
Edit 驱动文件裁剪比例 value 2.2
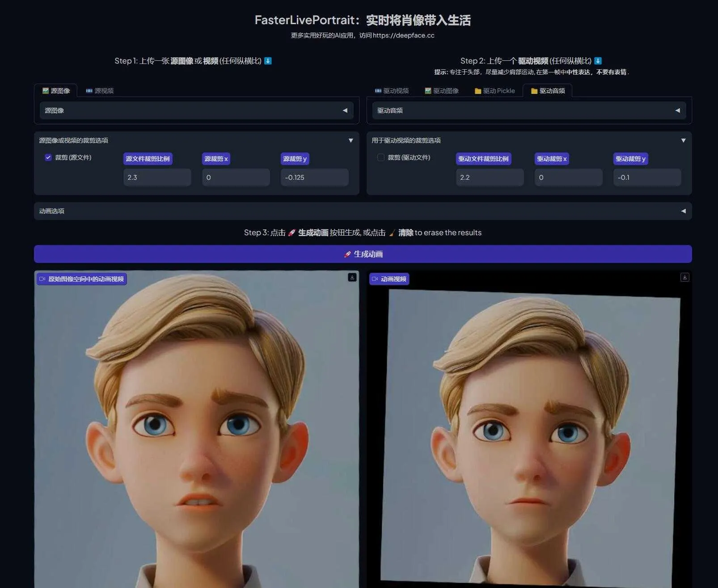pos(490,178)
